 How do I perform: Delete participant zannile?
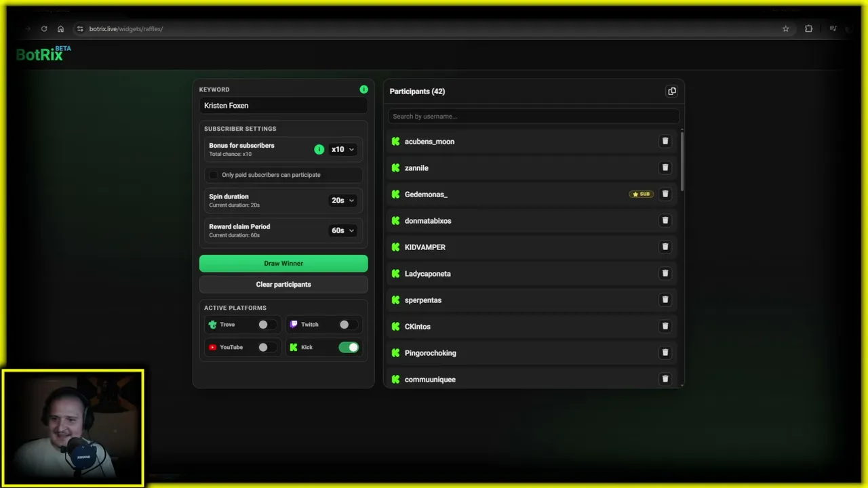coord(665,167)
